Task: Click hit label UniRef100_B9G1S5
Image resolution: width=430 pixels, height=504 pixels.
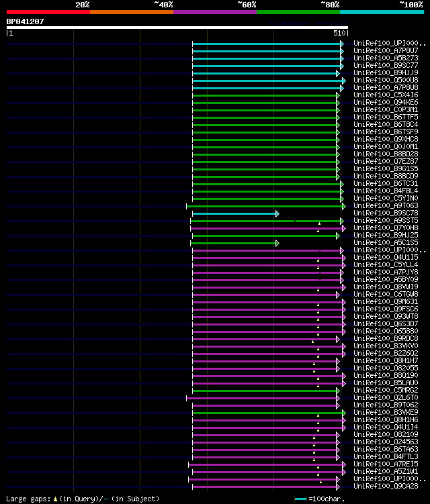Action: pos(386,168)
